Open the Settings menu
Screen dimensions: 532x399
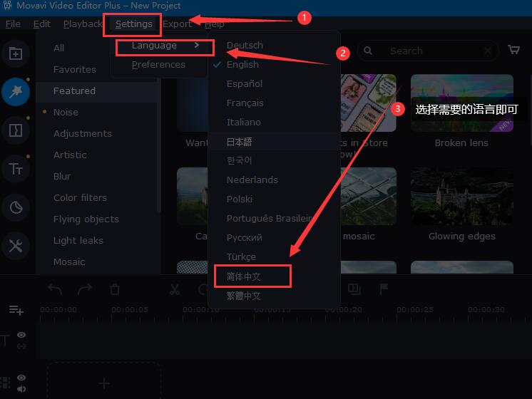coord(133,24)
